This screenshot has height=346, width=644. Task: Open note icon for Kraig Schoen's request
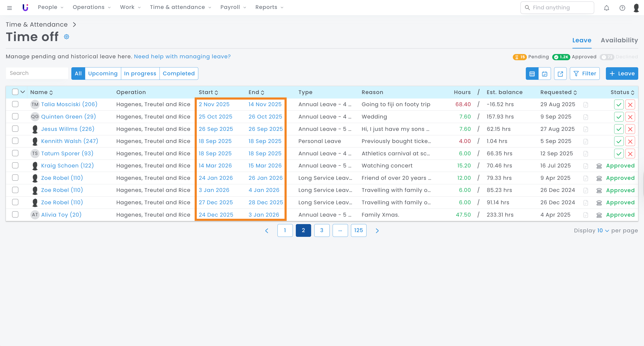tap(585, 166)
